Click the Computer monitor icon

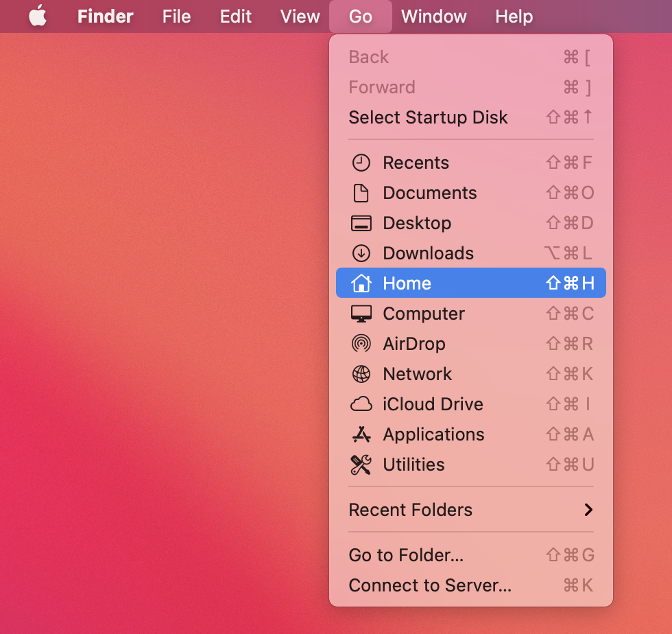361,314
